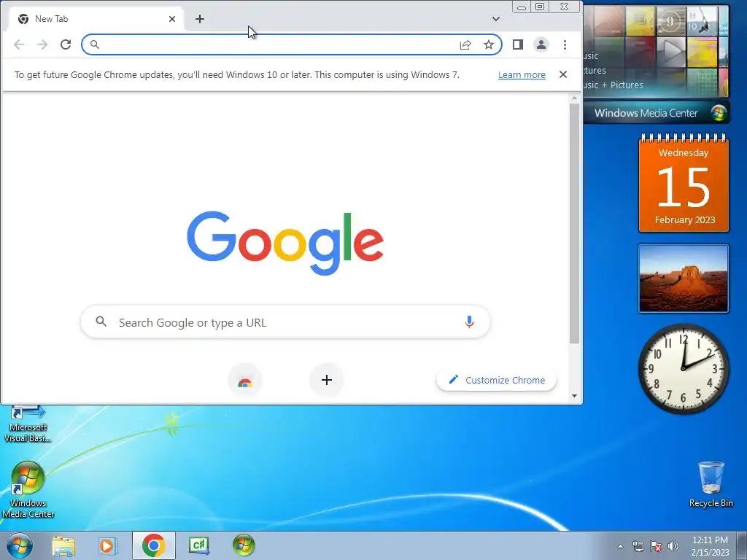Click Chrome's back navigation arrow

tap(19, 44)
